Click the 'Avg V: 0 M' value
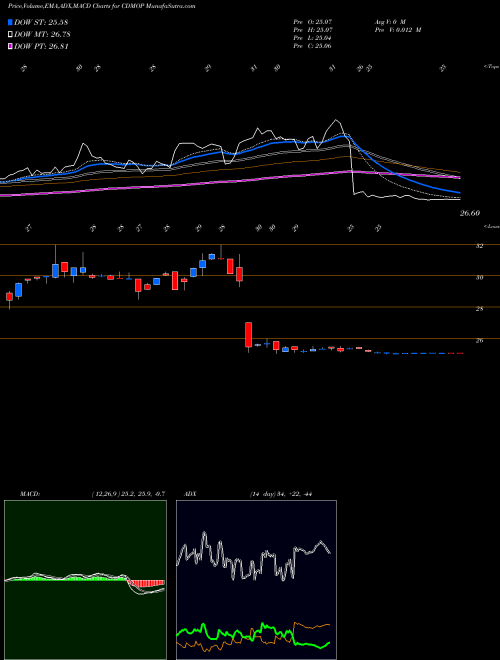The width and height of the screenshot is (500, 660). click(389, 21)
